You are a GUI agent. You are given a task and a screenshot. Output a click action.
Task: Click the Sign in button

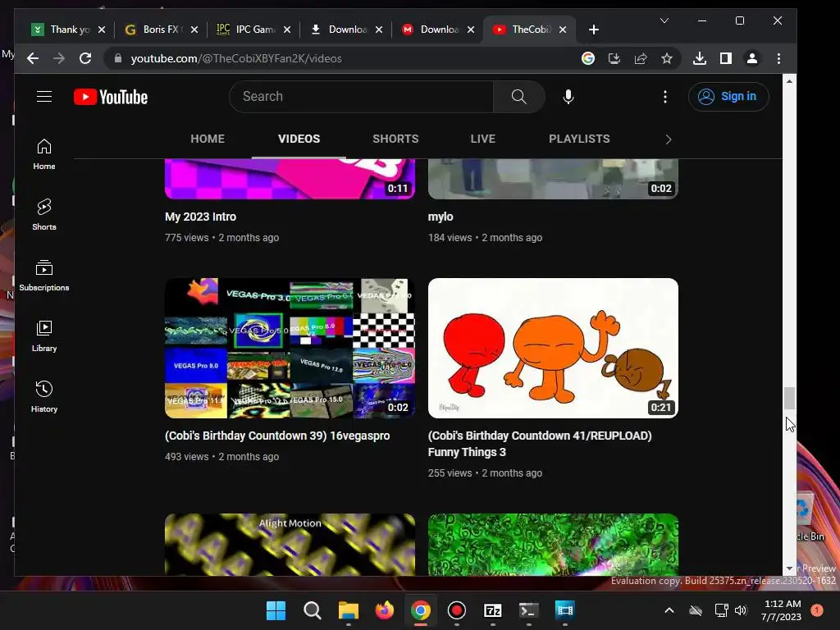point(728,97)
